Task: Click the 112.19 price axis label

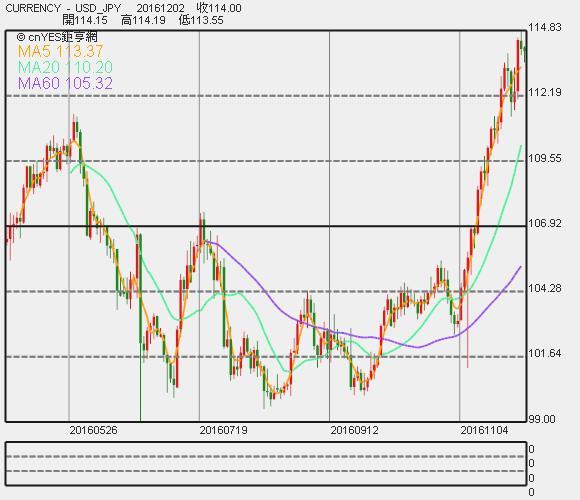Action: pyautogui.click(x=544, y=92)
